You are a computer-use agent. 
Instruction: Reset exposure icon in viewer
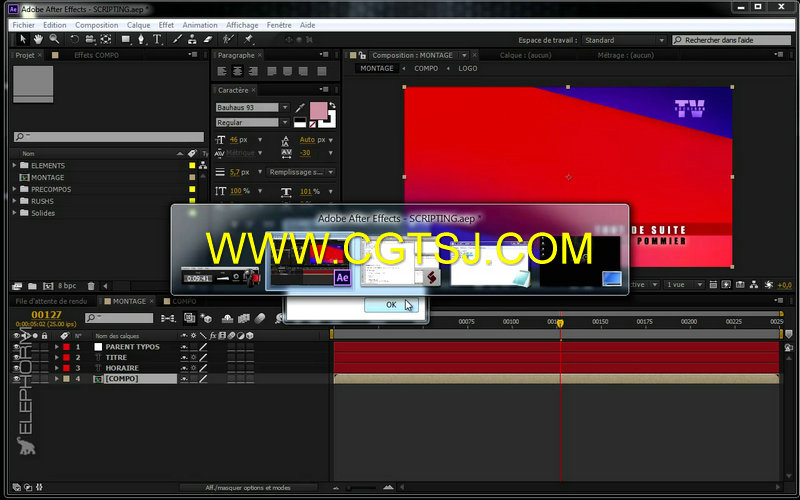769,285
